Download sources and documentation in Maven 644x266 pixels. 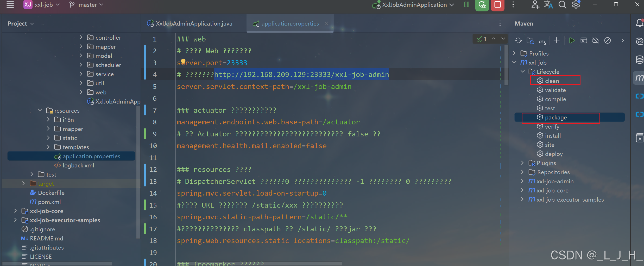pyautogui.click(x=542, y=40)
